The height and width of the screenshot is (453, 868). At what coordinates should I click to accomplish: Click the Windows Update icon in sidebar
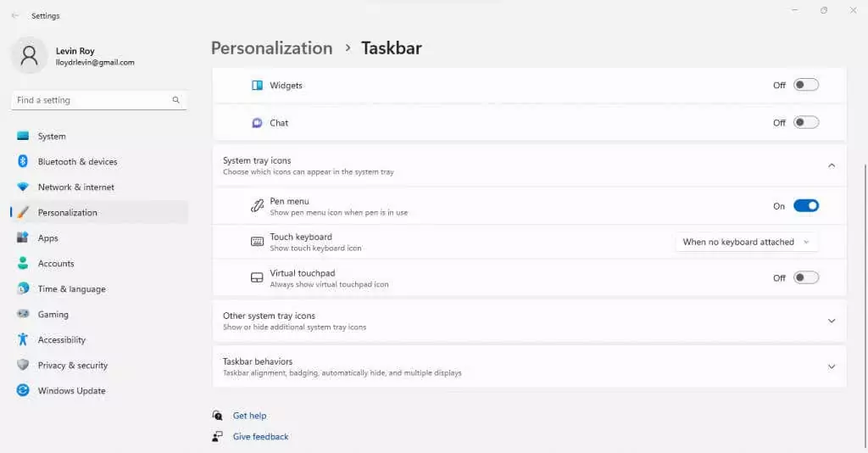point(23,390)
